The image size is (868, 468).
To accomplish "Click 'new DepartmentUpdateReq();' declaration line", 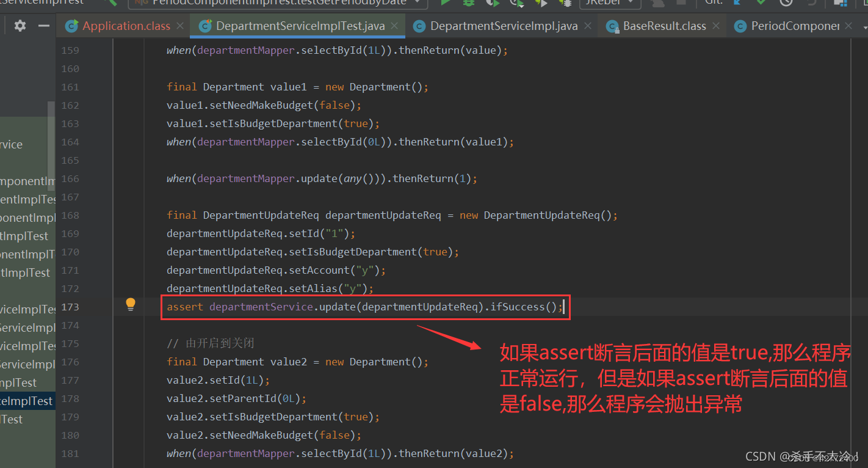I will coord(392,215).
